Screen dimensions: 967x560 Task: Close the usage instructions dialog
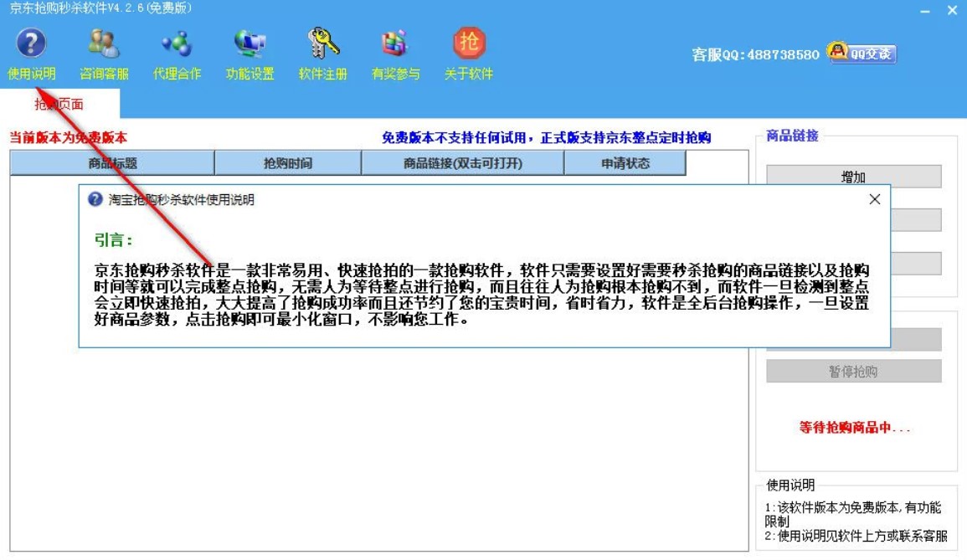click(x=875, y=200)
